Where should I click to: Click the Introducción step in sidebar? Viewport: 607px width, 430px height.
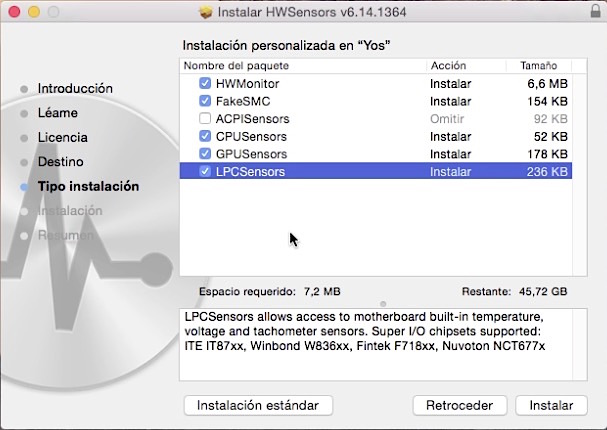point(75,88)
